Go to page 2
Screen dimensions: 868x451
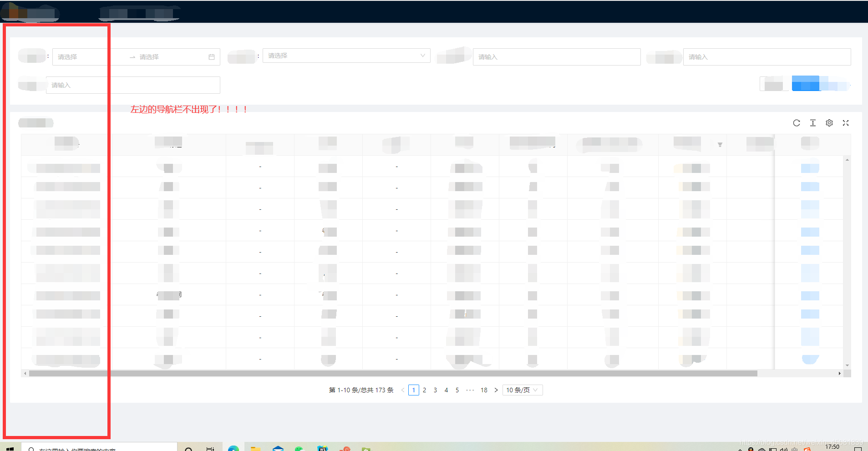424,390
